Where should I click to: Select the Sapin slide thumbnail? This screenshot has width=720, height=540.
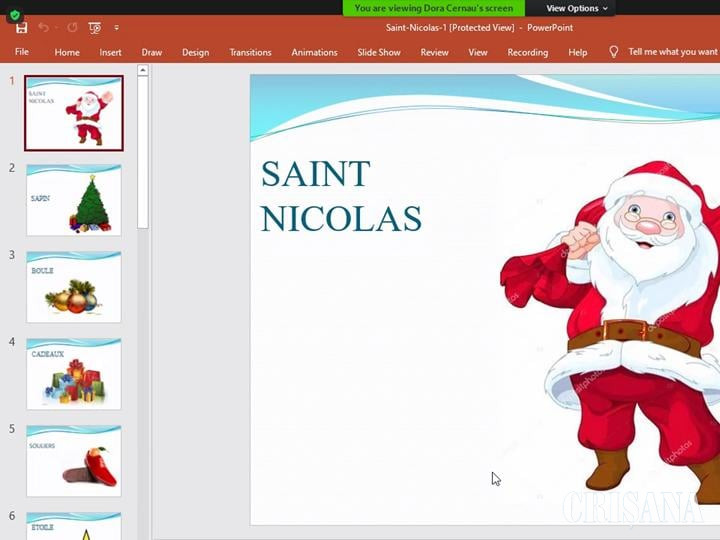[74, 200]
